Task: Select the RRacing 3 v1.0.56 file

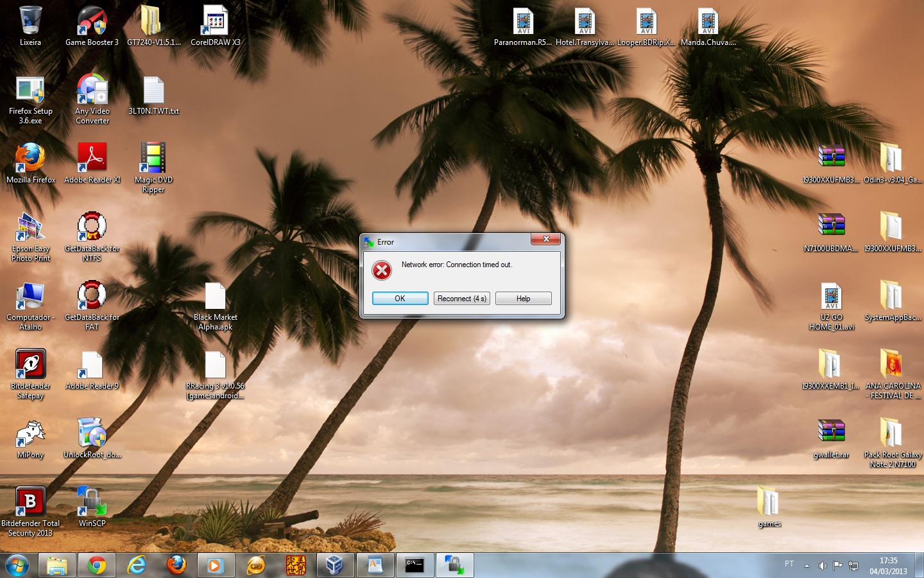Action: pyautogui.click(x=215, y=374)
